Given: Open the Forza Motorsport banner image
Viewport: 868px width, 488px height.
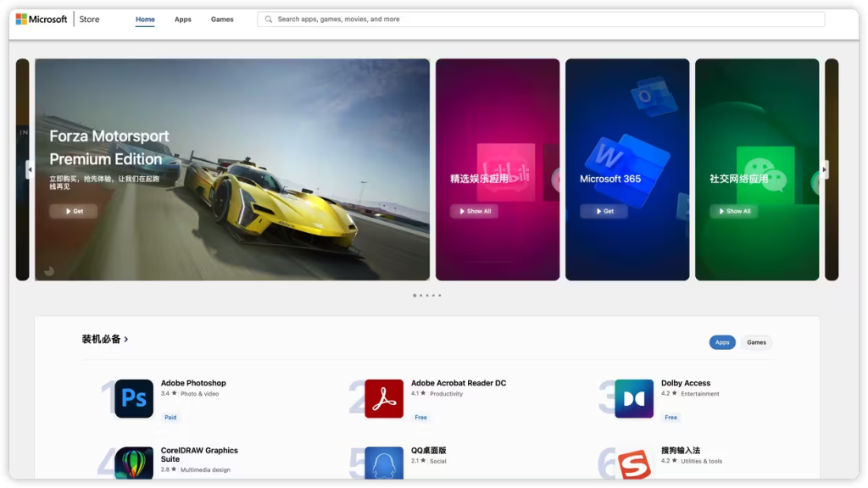Looking at the screenshot, I should point(232,169).
